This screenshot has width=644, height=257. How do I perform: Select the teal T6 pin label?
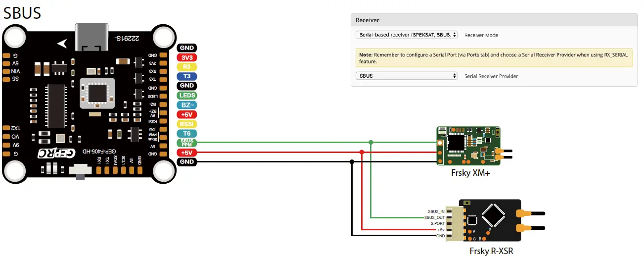(186, 133)
